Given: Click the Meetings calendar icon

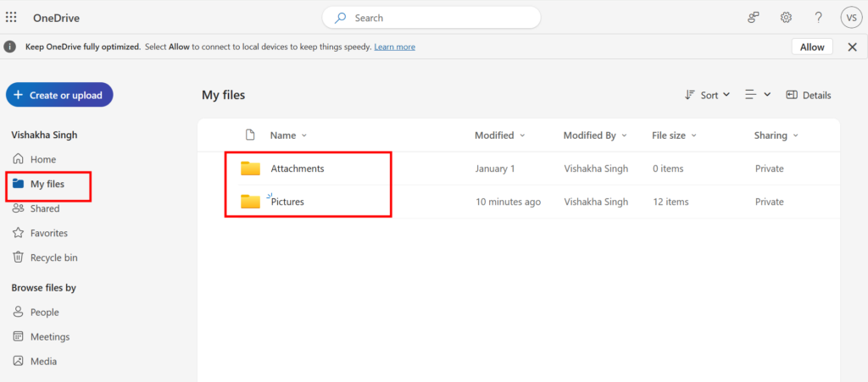Looking at the screenshot, I should 19,336.
